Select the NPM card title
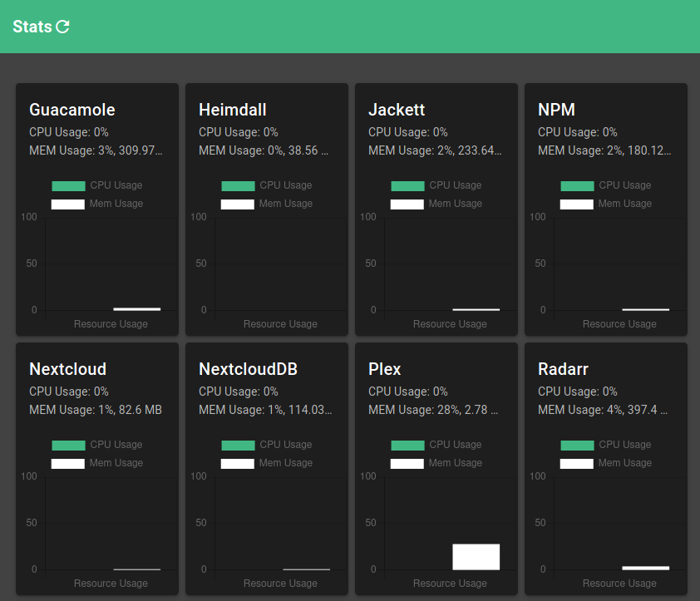This screenshot has height=601, width=700. [x=556, y=110]
